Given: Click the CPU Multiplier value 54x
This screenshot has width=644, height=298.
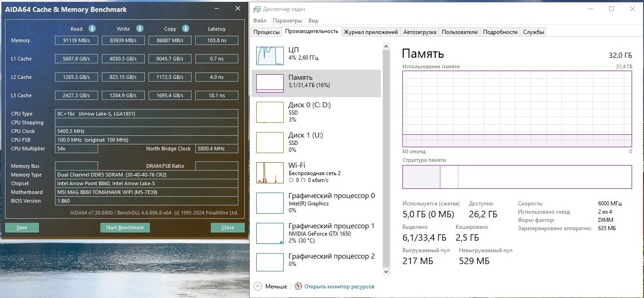Looking at the screenshot, I should (x=77, y=149).
